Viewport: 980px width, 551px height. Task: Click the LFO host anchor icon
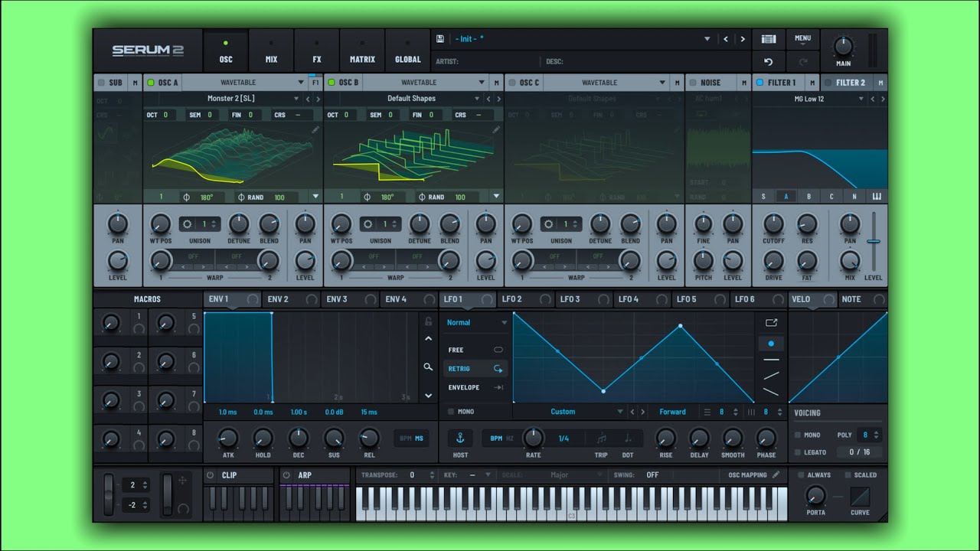click(x=460, y=438)
